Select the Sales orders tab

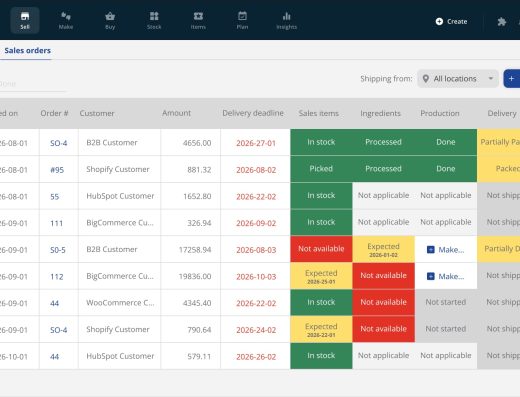[x=27, y=51]
